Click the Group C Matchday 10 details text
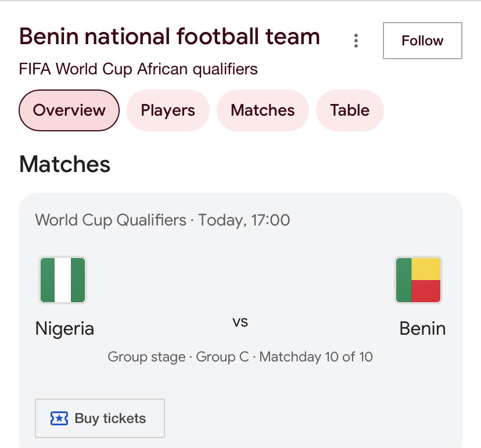 (240, 357)
